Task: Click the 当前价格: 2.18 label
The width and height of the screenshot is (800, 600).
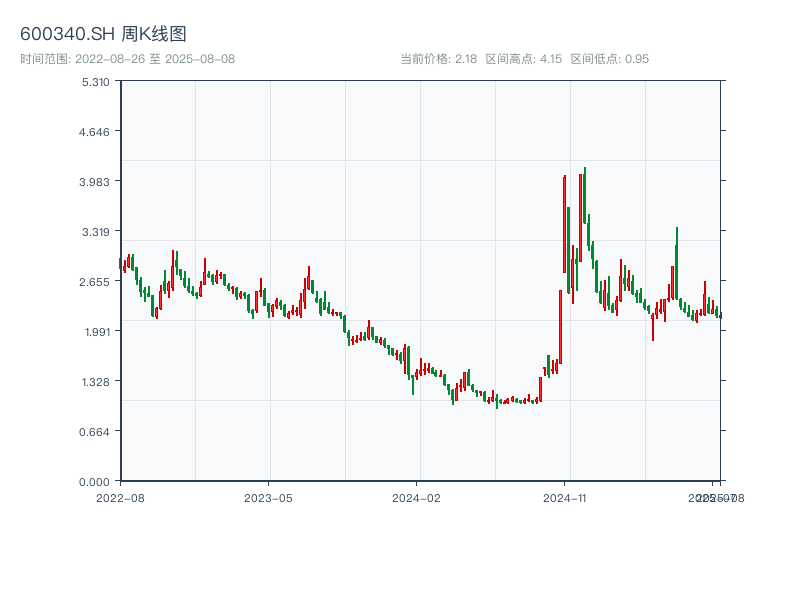Action: 438,59
